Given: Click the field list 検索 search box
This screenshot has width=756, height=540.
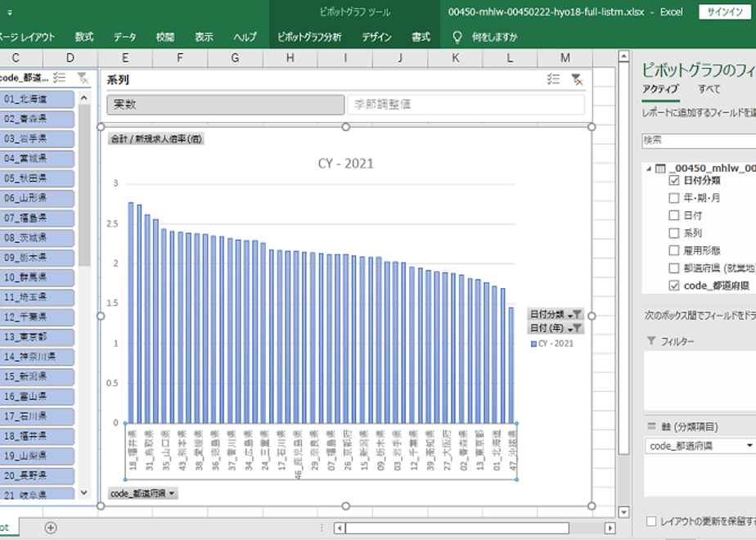Looking at the screenshot, I should click(699, 140).
